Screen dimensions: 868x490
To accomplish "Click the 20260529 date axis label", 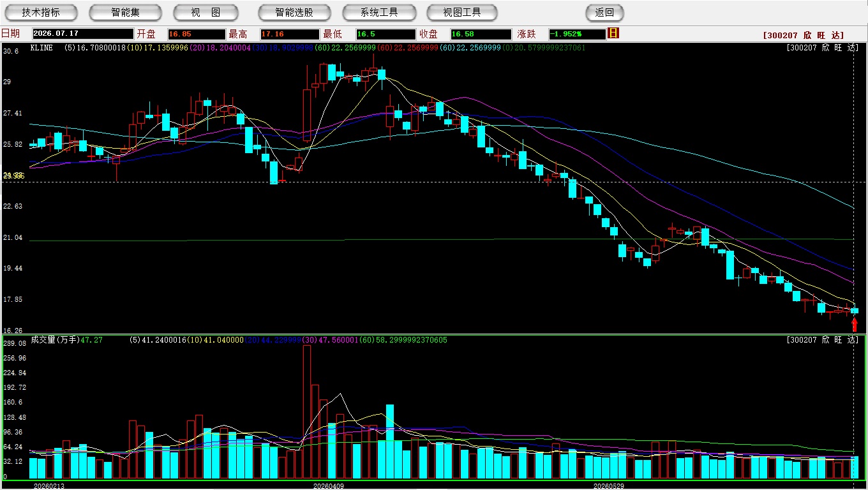I will [609, 486].
